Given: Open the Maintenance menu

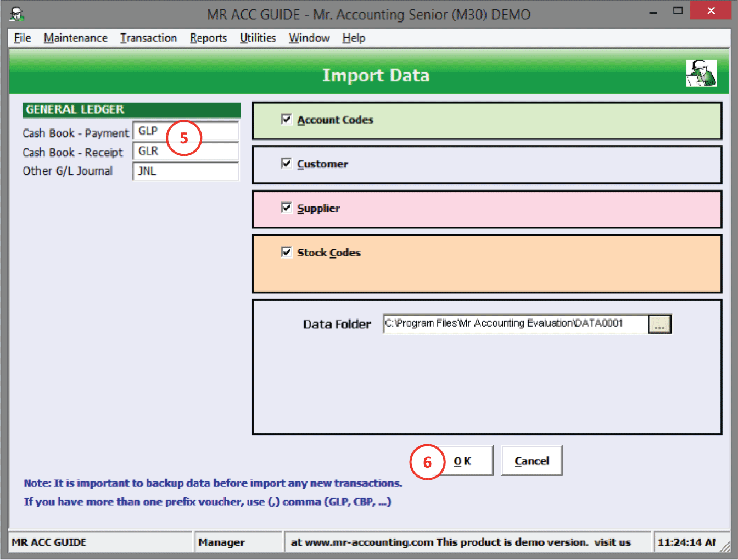Looking at the screenshot, I should tap(76, 38).
